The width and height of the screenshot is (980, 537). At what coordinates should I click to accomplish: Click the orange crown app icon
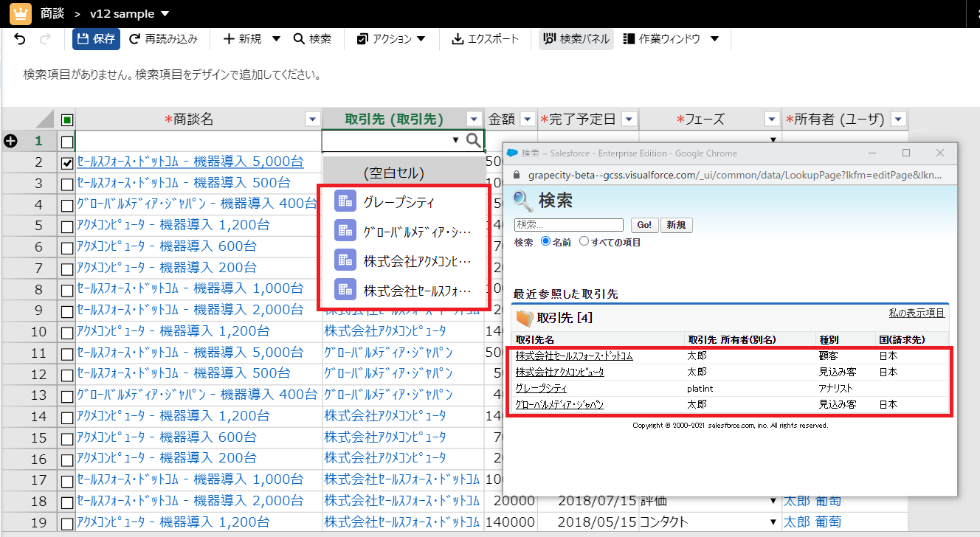[20, 13]
